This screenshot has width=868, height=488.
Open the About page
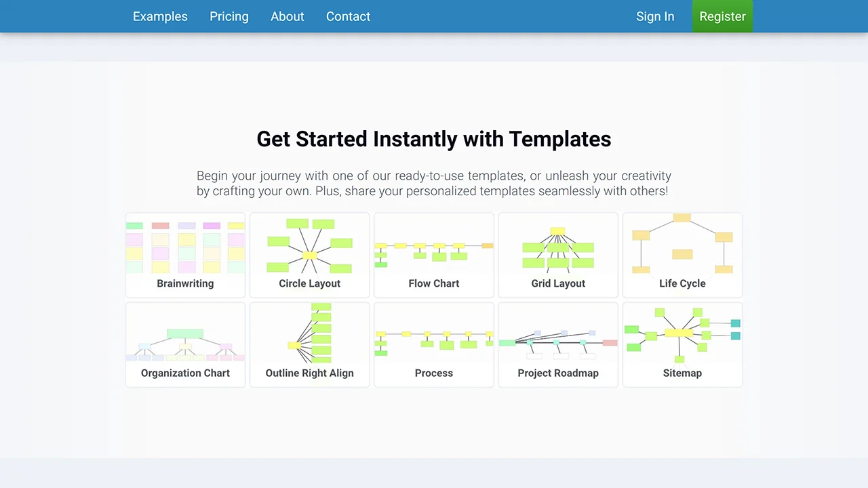287,16
